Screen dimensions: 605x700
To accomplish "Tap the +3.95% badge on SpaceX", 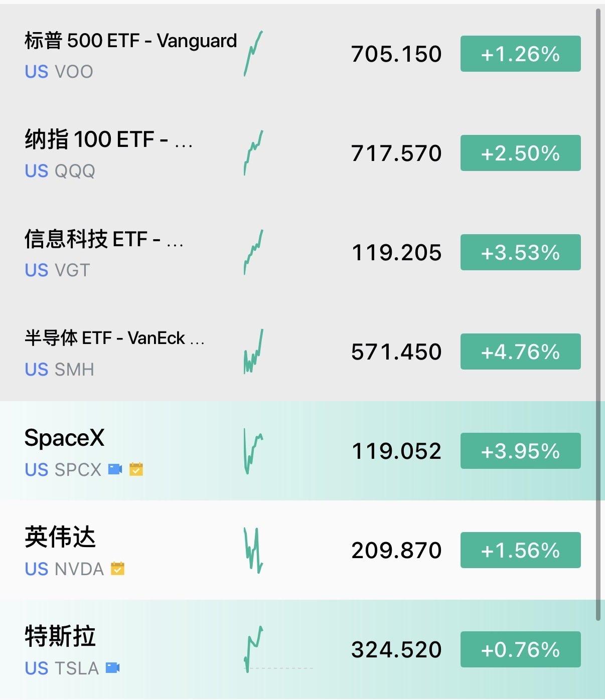I will point(521,451).
